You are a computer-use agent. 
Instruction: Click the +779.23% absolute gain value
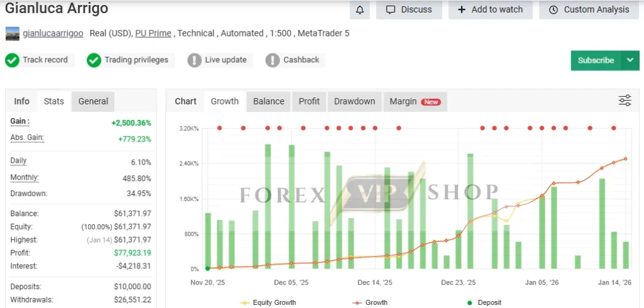tap(135, 139)
